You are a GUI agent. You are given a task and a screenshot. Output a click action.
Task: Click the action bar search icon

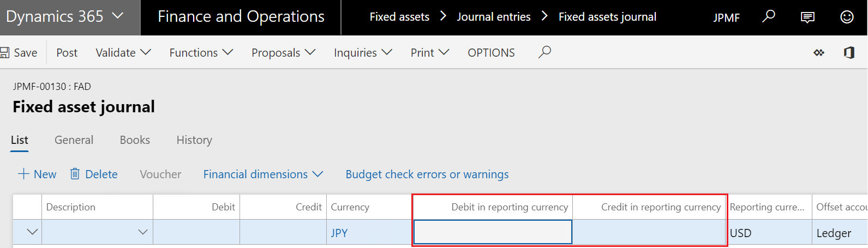[x=544, y=52]
